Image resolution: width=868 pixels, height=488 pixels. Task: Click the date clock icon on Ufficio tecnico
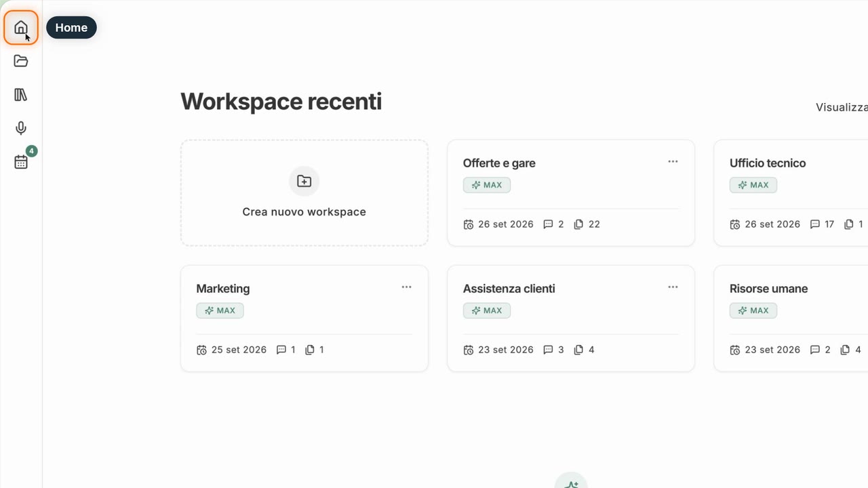(x=735, y=224)
